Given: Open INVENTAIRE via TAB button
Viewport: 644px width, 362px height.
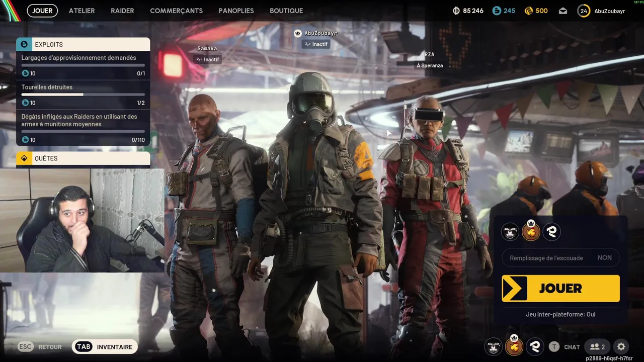Looking at the screenshot, I should tap(105, 347).
